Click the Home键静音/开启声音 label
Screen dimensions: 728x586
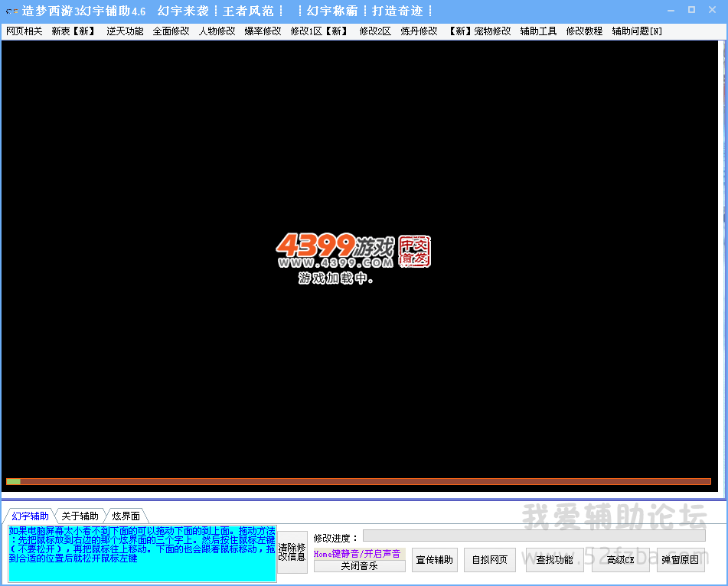pos(357,554)
